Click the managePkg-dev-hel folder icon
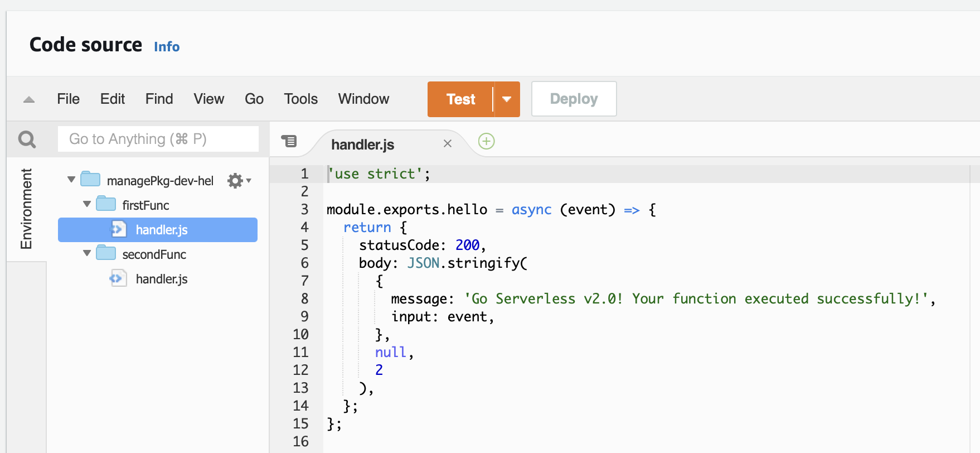The height and width of the screenshot is (453, 980). 90,180
